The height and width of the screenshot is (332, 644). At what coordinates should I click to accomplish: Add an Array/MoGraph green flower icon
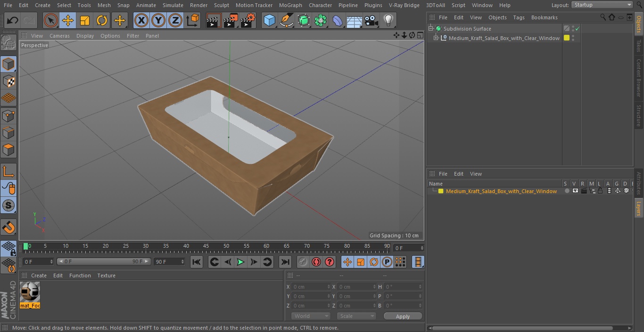click(321, 20)
